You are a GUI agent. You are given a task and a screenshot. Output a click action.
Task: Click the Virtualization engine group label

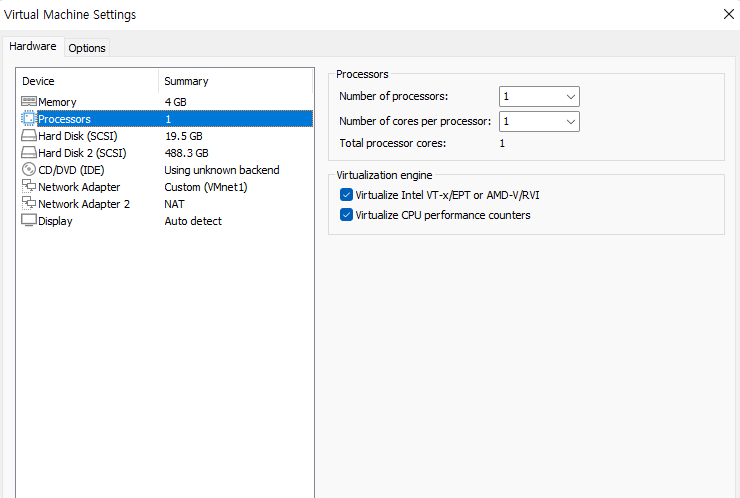(384, 175)
